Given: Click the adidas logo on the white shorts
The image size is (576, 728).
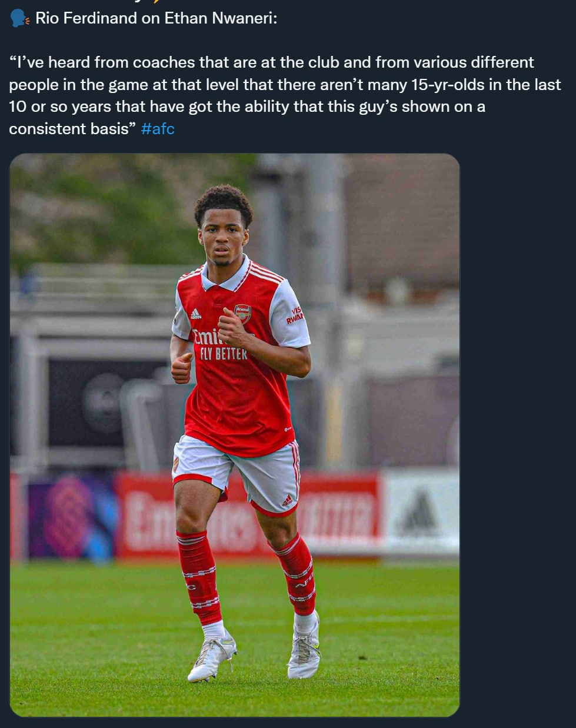Looking at the screenshot, I should 287,501.
